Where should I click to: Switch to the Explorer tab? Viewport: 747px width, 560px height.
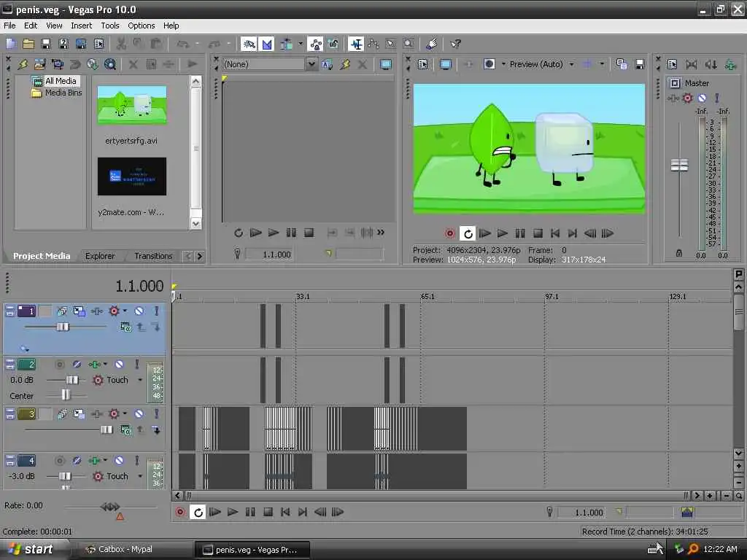click(x=100, y=256)
